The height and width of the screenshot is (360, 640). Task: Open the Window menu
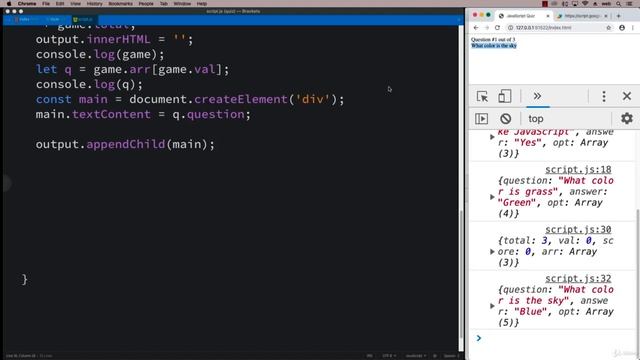pyautogui.click(x=182, y=4)
